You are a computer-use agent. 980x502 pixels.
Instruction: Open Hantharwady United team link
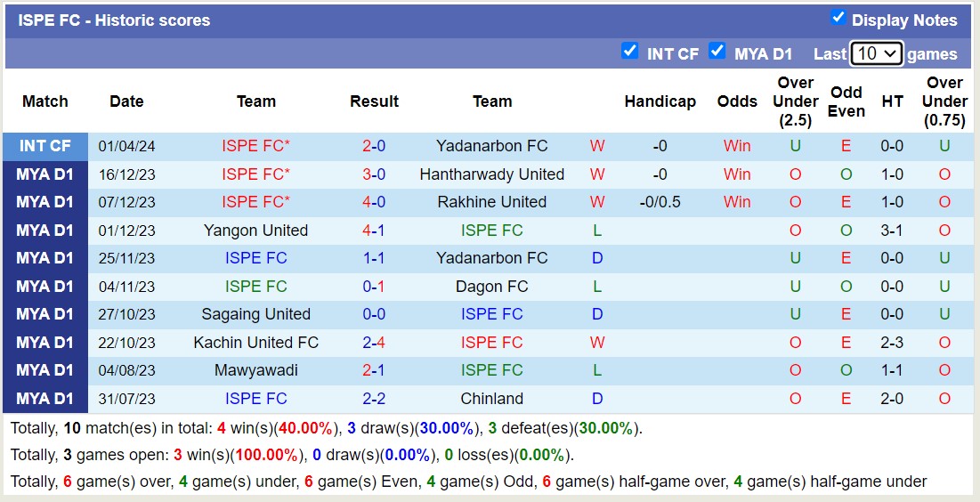(491, 174)
